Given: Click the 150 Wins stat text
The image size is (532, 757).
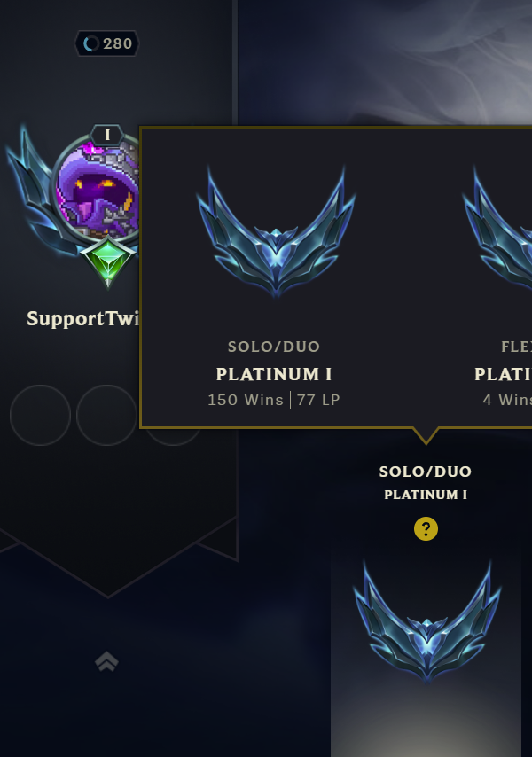Looking at the screenshot, I should [246, 400].
